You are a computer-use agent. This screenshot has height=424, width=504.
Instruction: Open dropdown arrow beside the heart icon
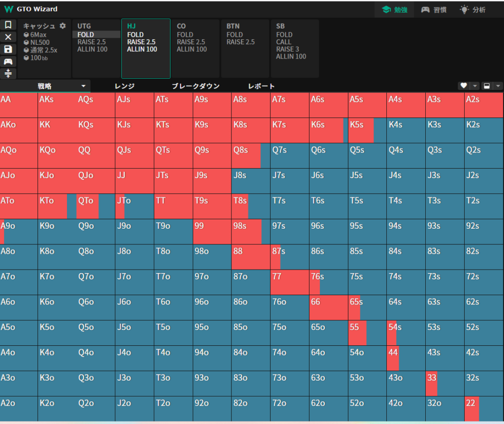[475, 86]
